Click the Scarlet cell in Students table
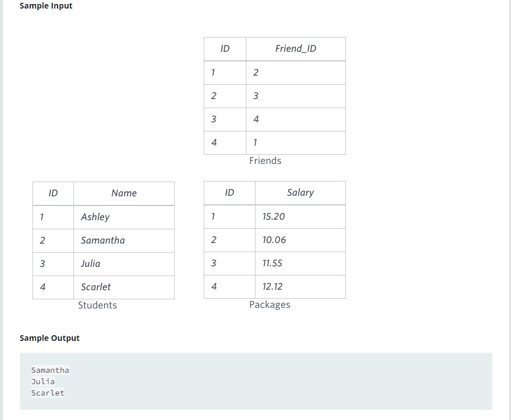The image size is (511, 420). 96,287
